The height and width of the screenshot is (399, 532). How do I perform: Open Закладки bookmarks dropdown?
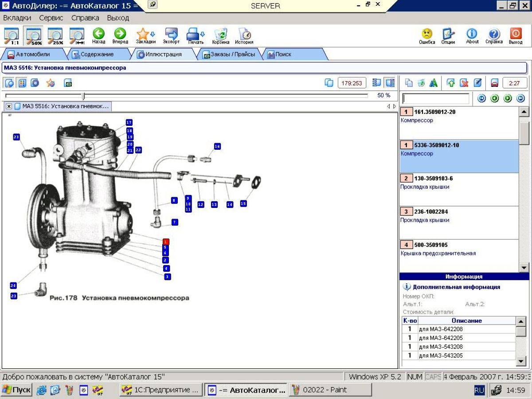[145, 36]
